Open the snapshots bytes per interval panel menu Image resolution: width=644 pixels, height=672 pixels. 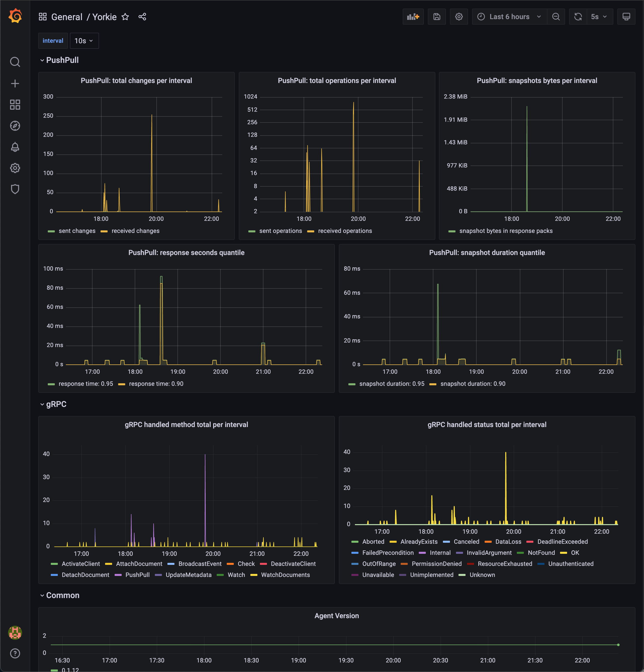537,80
